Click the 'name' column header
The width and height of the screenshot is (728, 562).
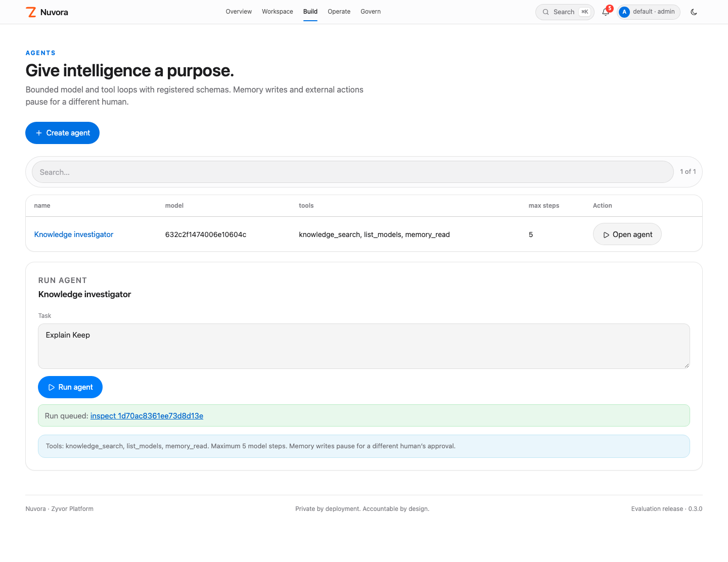(x=42, y=206)
